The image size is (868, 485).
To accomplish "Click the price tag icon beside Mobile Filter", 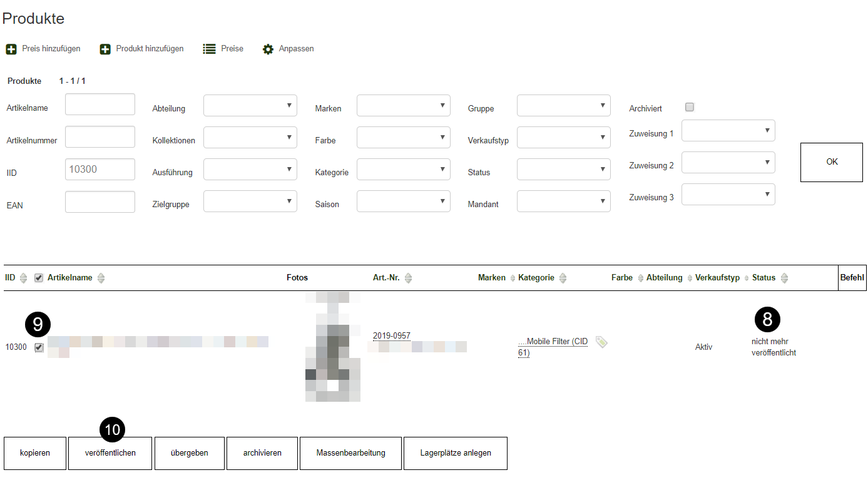I will point(601,342).
